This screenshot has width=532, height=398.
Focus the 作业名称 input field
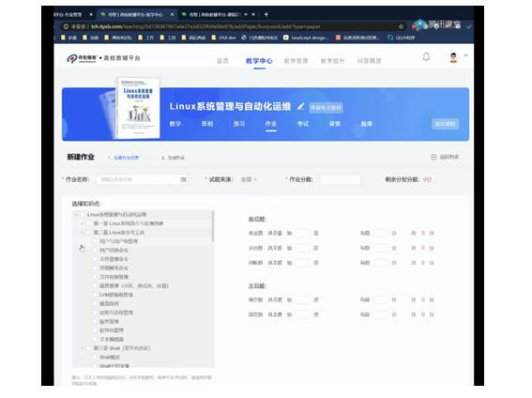[142, 179]
